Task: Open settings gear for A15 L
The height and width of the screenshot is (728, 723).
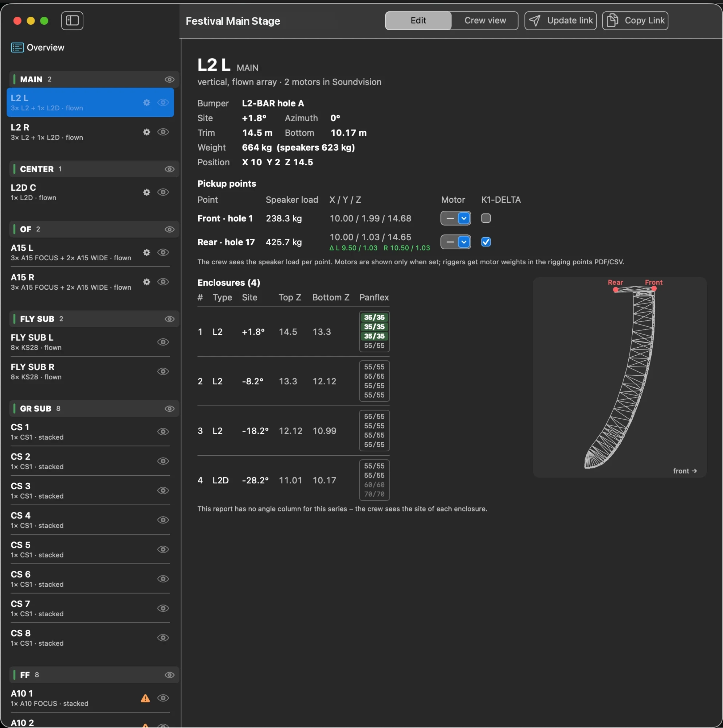Action: (x=147, y=253)
